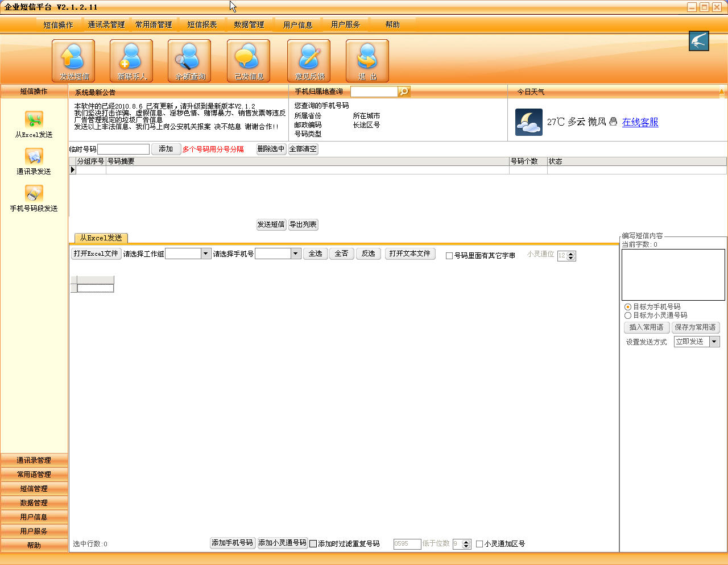
Task: Click the 编写短信内容 message text box
Action: coord(673,275)
